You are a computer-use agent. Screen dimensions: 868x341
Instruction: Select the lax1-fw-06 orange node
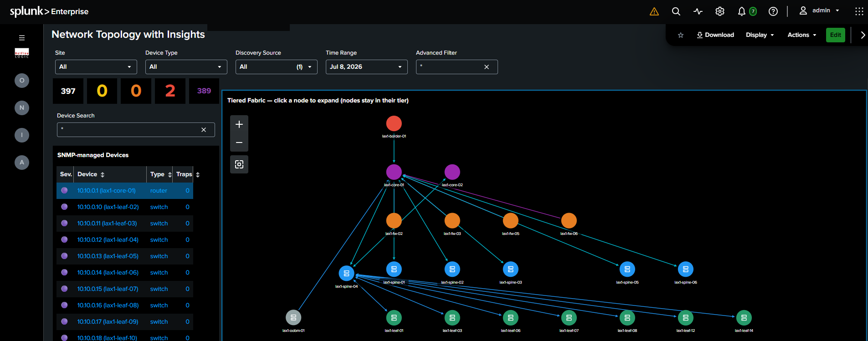[x=569, y=221]
